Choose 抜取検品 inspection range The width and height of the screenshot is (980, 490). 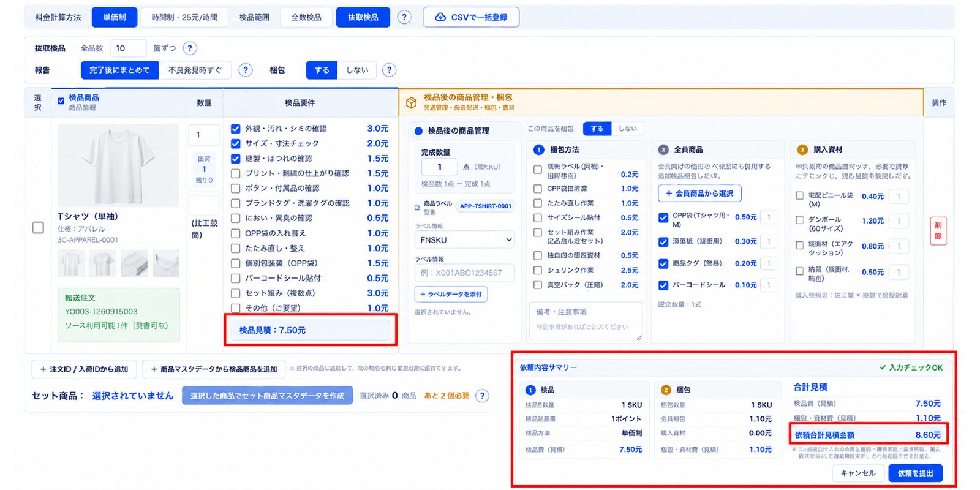coord(363,17)
